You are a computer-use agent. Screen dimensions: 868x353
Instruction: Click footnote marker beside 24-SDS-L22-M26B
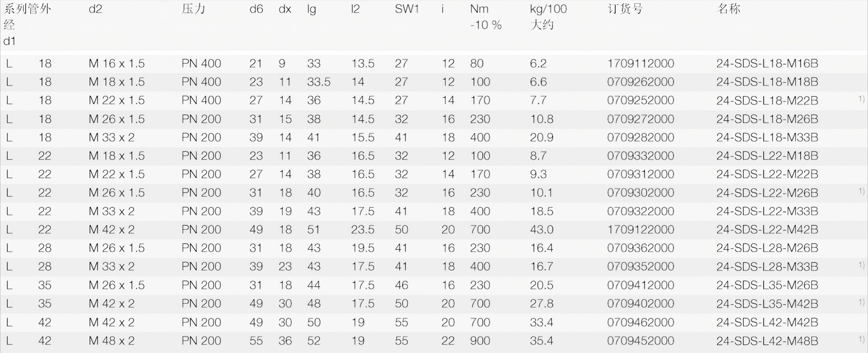click(x=861, y=191)
